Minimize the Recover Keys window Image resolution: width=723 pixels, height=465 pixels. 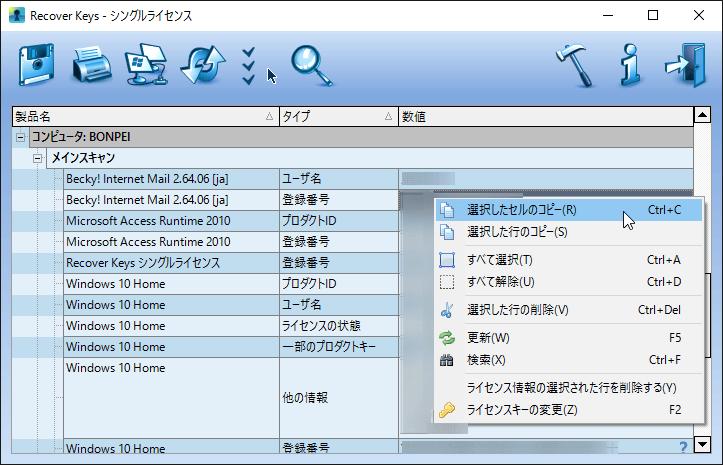click(608, 15)
